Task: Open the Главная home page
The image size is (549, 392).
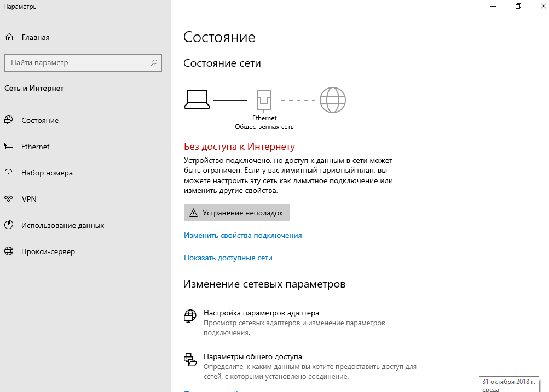Action: coord(36,37)
